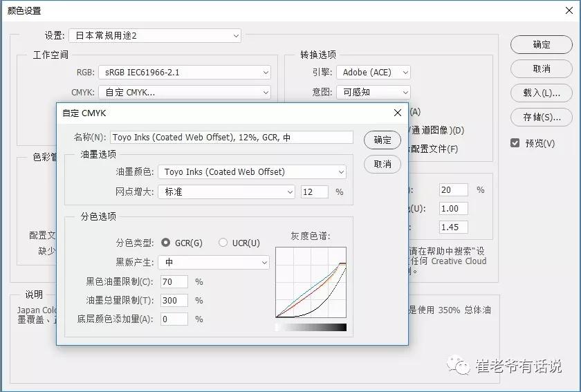Image resolution: width=581 pixels, height=392 pixels.
Task: Click 确定 in the 自定 CMYK dialog
Action: tap(382, 140)
